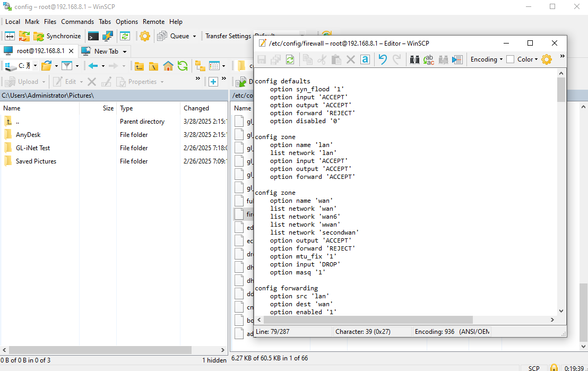Click the local Parent Directory folder icon
The image size is (588, 371).
pyautogui.click(x=139, y=66)
